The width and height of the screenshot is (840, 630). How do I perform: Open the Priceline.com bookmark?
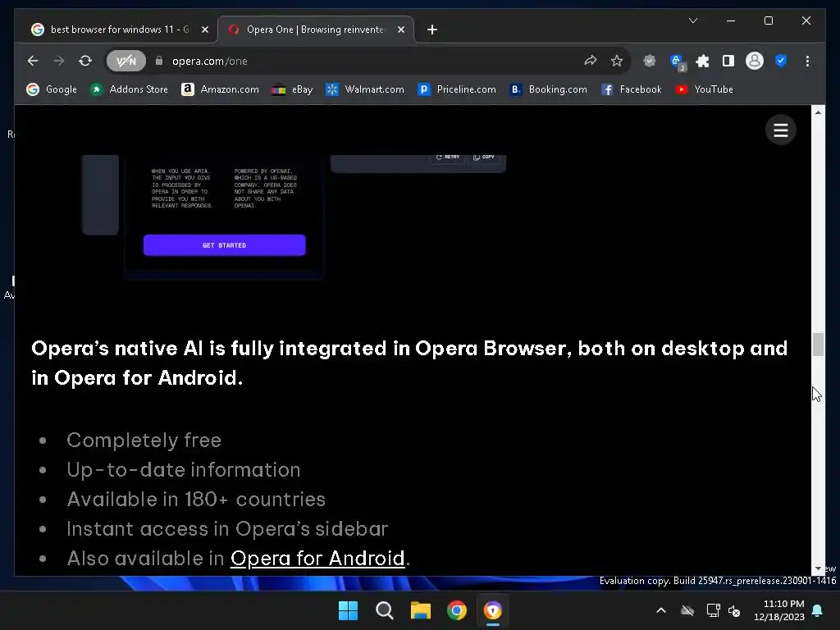456,89
